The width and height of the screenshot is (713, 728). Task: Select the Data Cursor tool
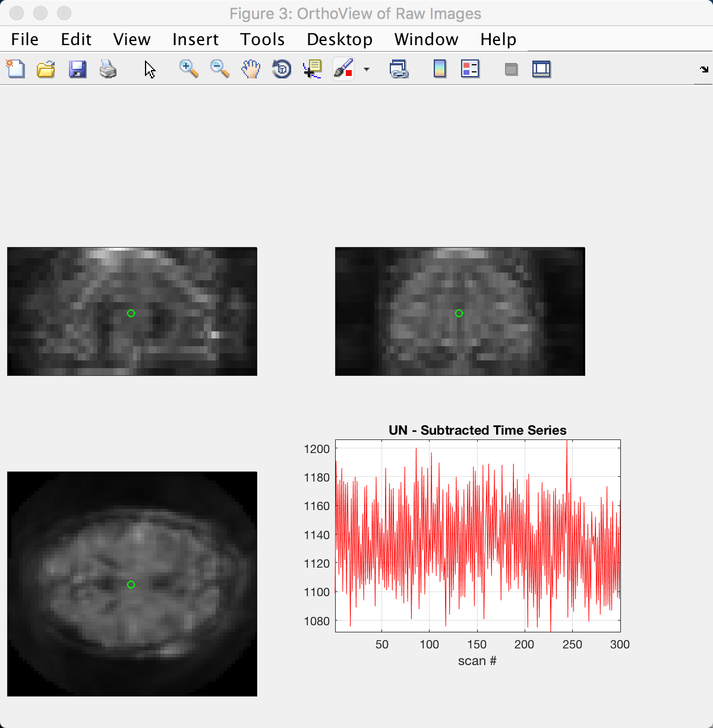point(313,69)
